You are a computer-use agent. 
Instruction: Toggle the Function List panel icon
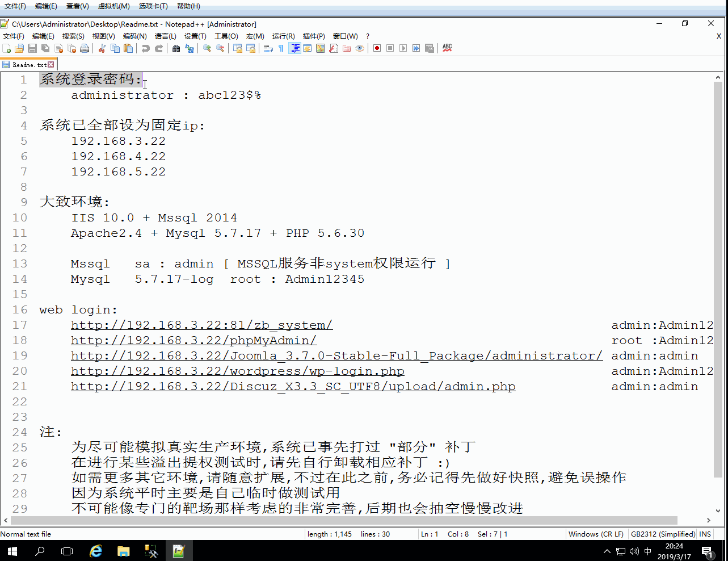pos(334,48)
